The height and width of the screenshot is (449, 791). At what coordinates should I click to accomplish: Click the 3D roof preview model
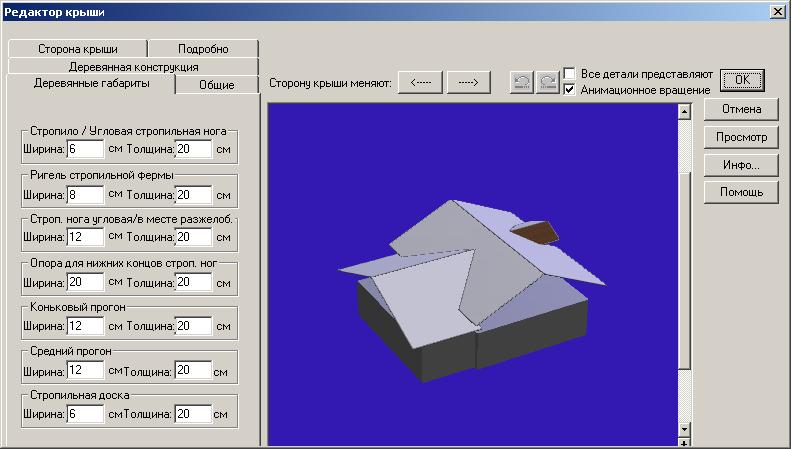pos(472,290)
